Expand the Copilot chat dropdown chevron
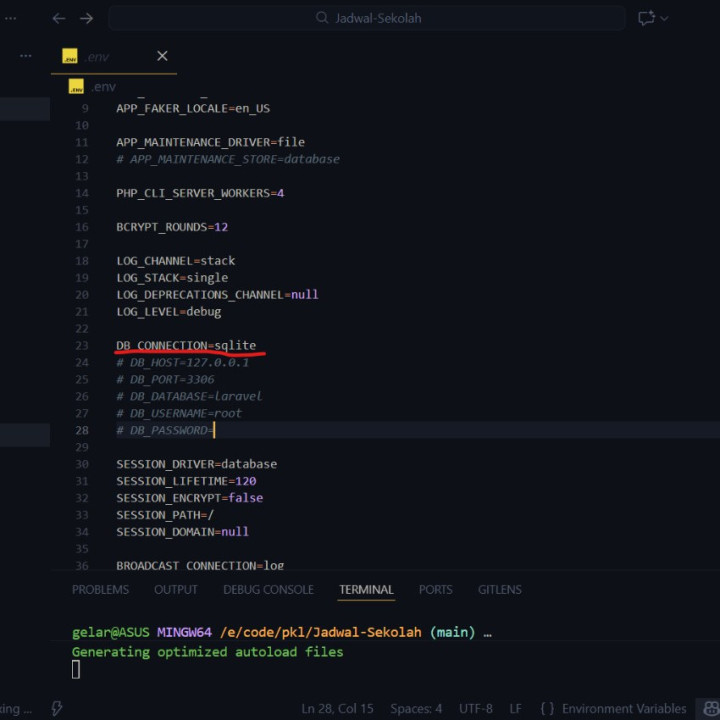 (x=665, y=18)
